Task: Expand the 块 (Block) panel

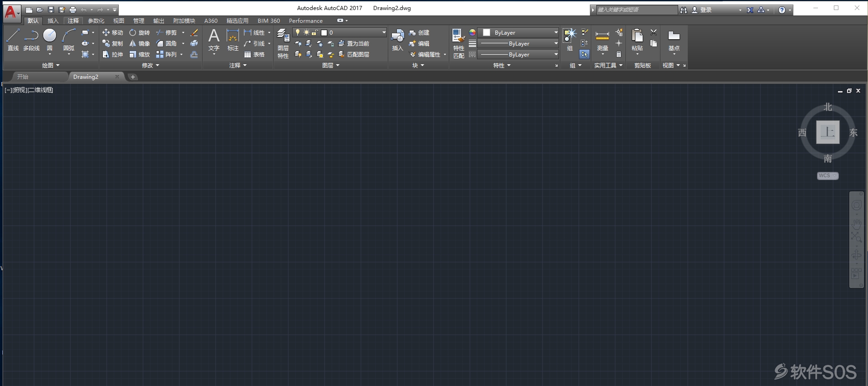Action: [x=418, y=65]
